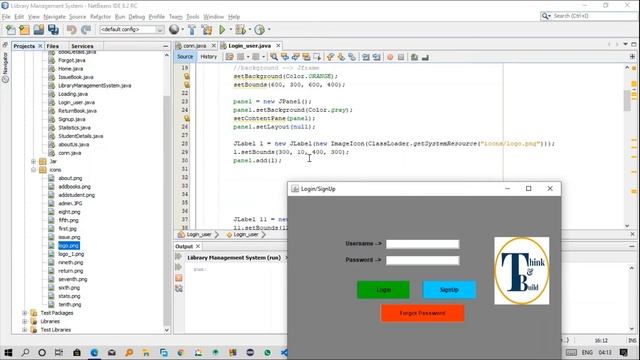Select logo.png in the Projects tree

(x=69, y=245)
